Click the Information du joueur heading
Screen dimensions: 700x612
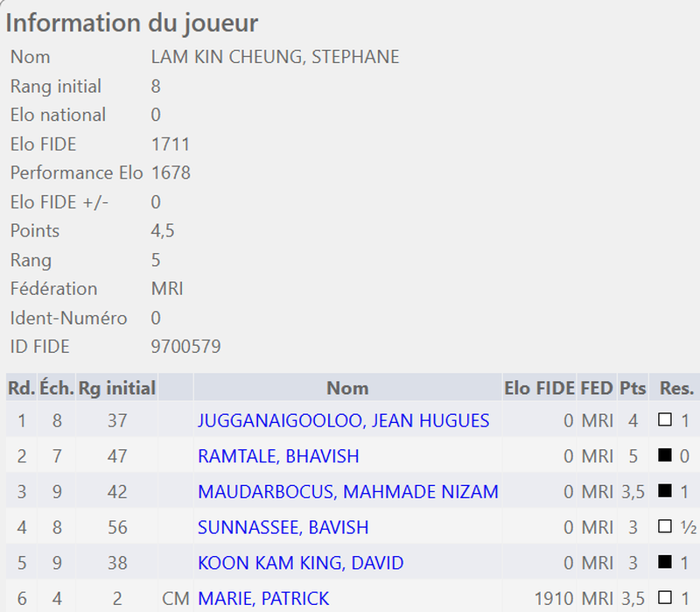point(132,23)
